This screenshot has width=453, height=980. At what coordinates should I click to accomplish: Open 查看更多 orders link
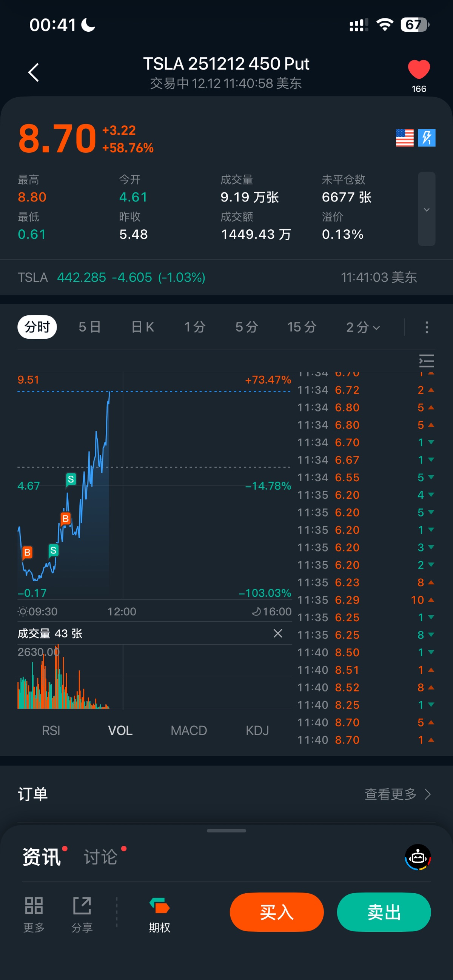click(x=398, y=794)
